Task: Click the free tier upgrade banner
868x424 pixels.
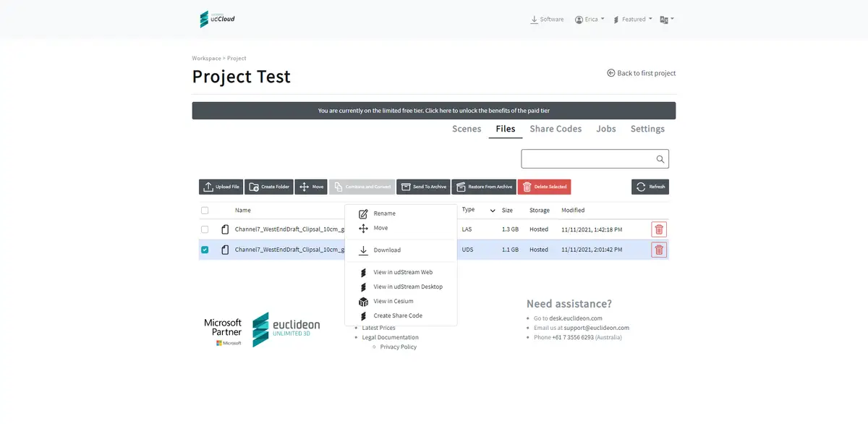Action: [x=434, y=111]
